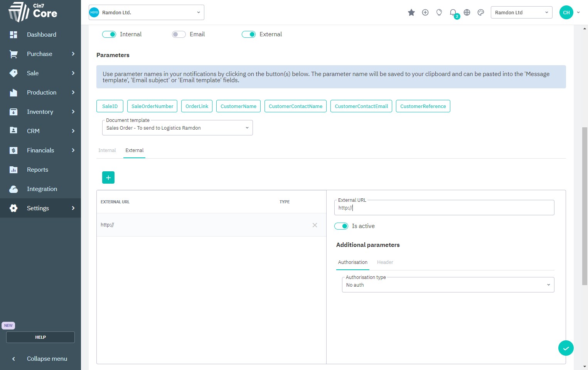Confirm changes with the round checkmark button

(x=566, y=348)
